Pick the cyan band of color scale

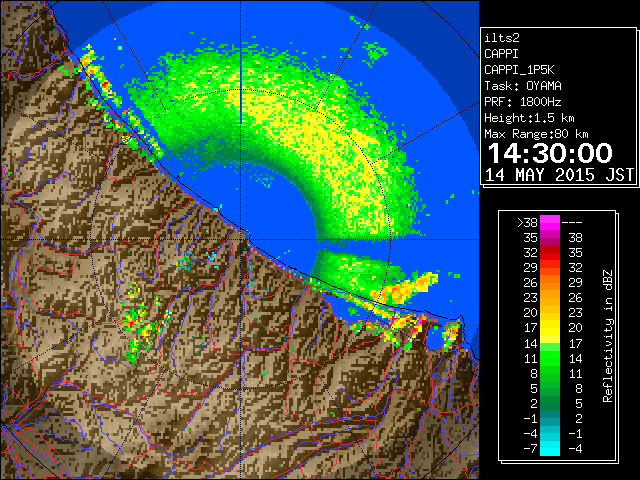[550, 449]
